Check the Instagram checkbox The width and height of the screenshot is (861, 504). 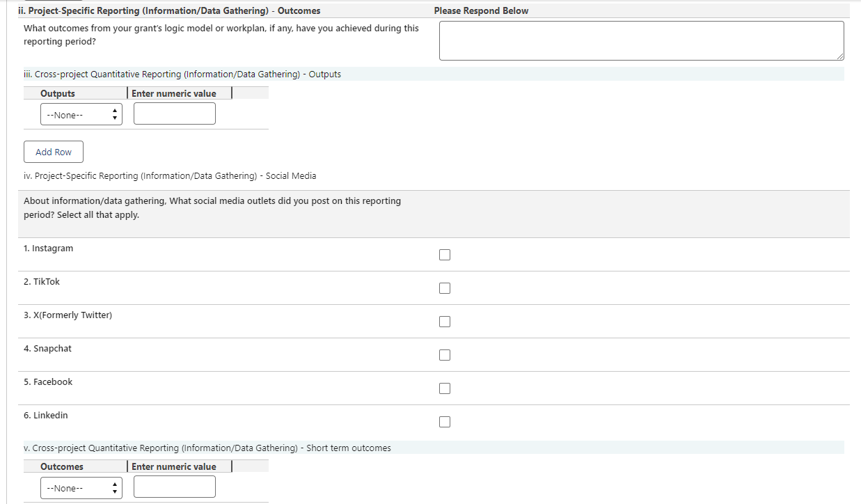pyautogui.click(x=445, y=255)
